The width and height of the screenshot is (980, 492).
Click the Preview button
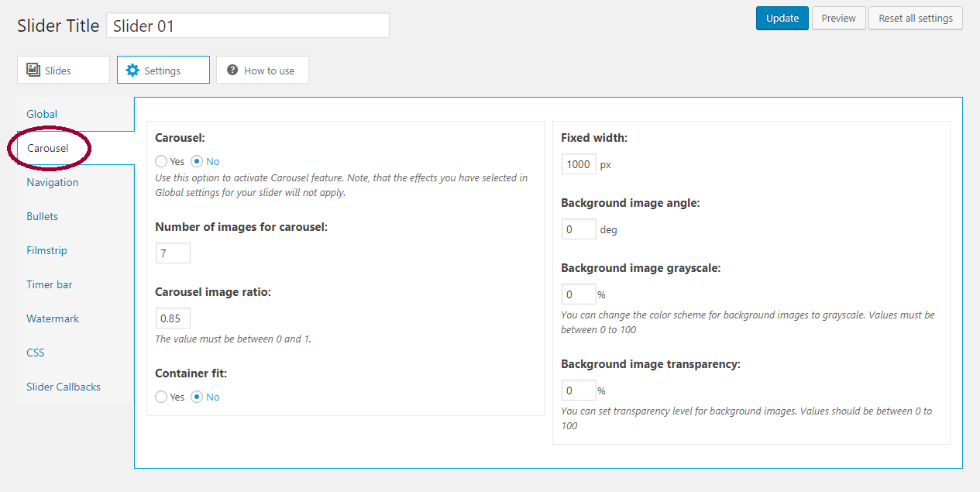point(839,18)
